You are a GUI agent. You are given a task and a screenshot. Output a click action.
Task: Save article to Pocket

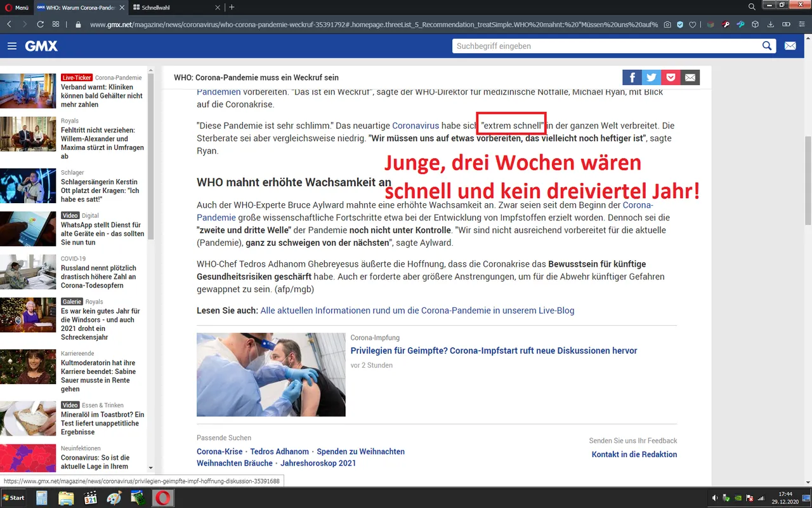671,77
